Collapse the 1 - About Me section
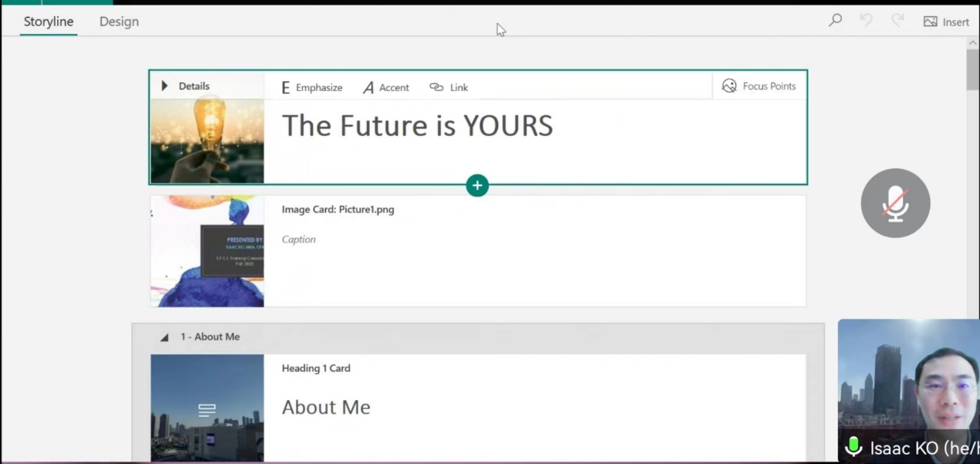The image size is (980, 464). click(164, 337)
